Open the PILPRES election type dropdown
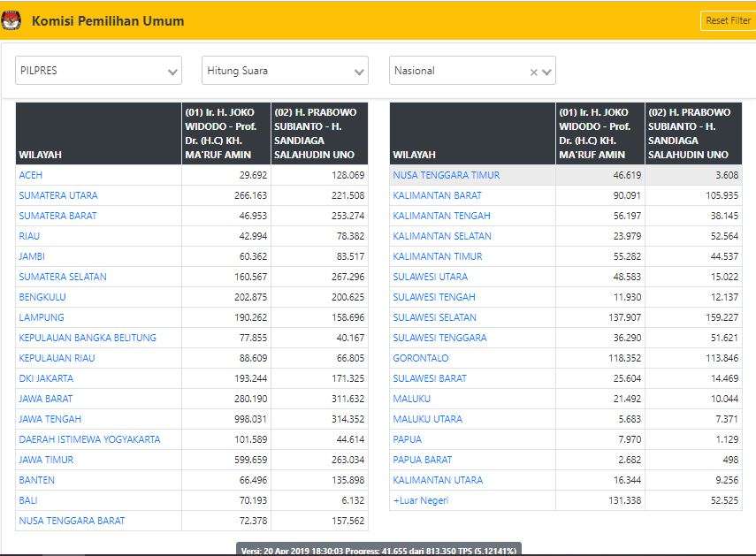The image size is (756, 556). pos(98,71)
